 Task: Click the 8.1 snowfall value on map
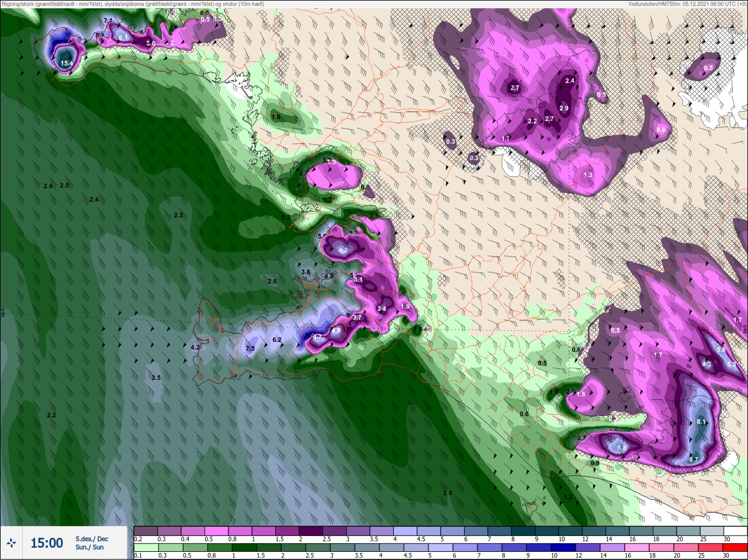pyautogui.click(x=702, y=421)
